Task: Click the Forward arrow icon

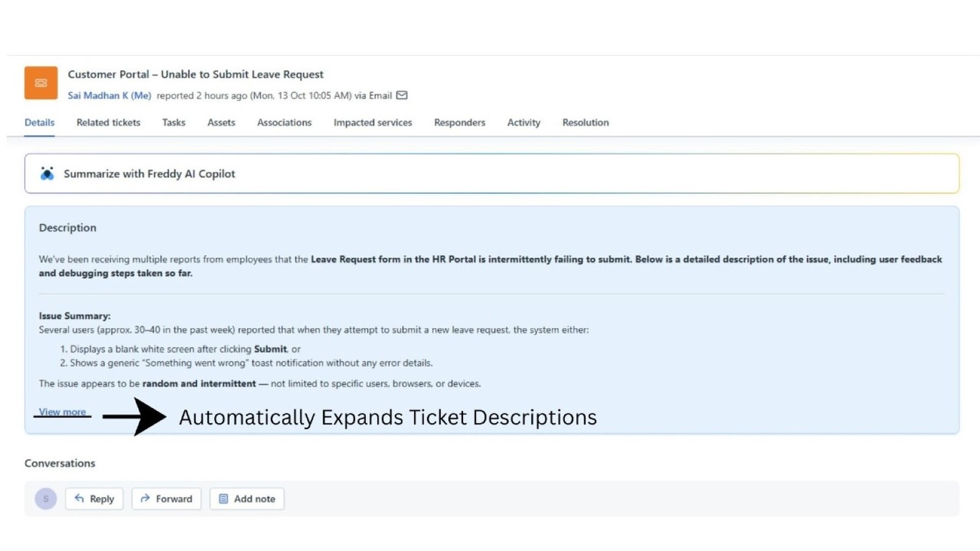Action: pyautogui.click(x=145, y=498)
